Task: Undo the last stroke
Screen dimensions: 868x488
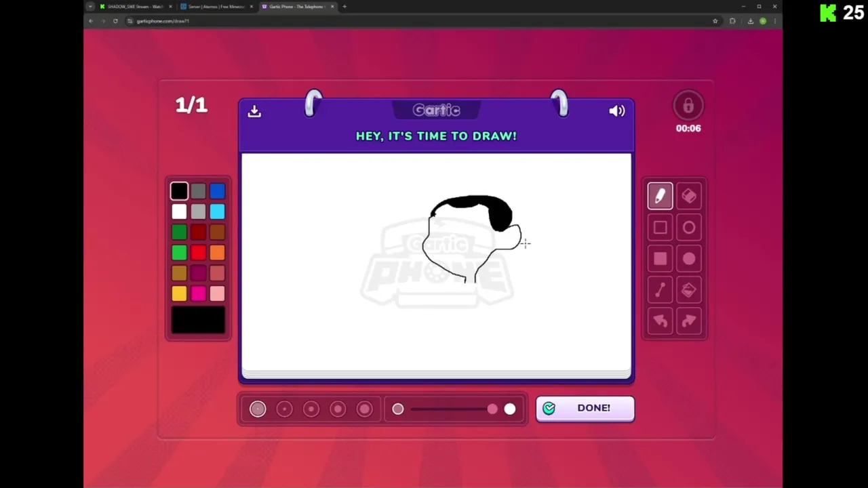Action: tap(660, 321)
